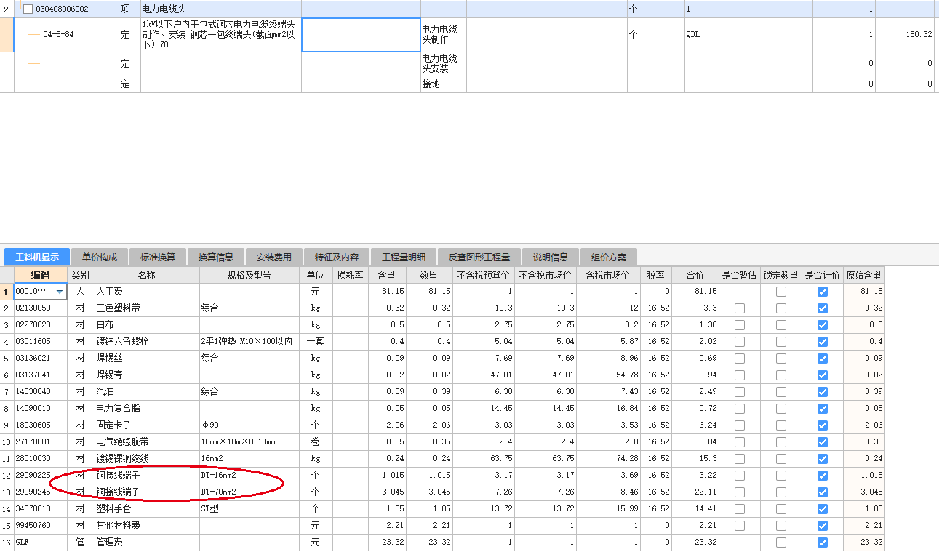Open the dropdown in the 人工费 编码 cell

click(60, 291)
